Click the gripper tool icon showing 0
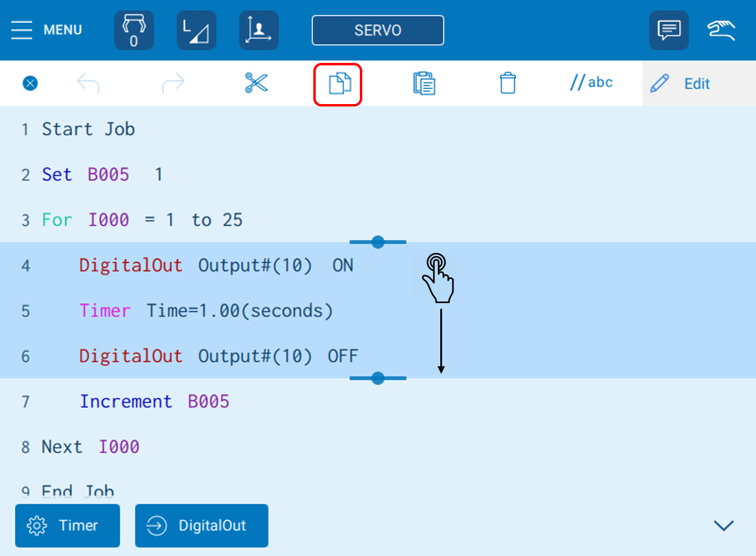This screenshot has width=756, height=556. click(134, 30)
